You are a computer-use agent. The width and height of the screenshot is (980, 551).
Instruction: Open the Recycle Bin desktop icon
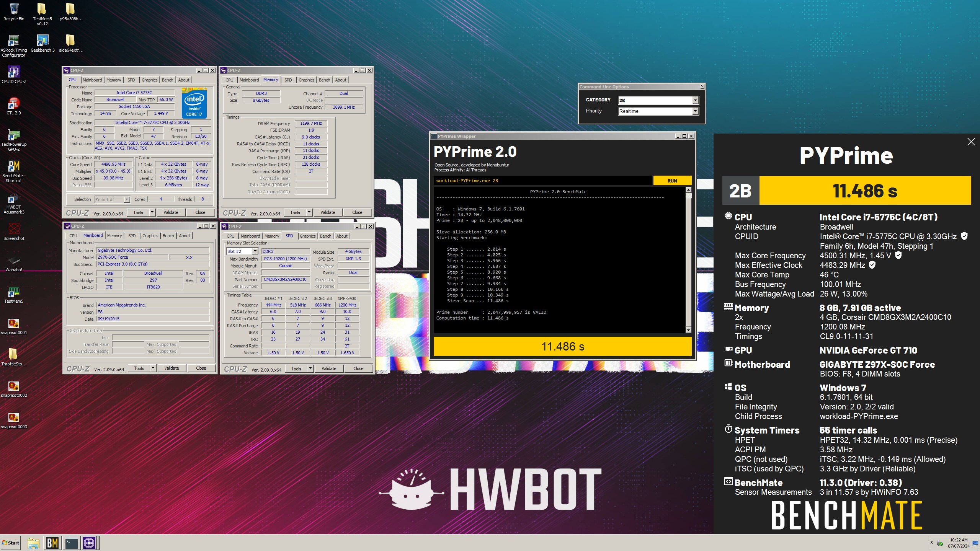point(14,12)
